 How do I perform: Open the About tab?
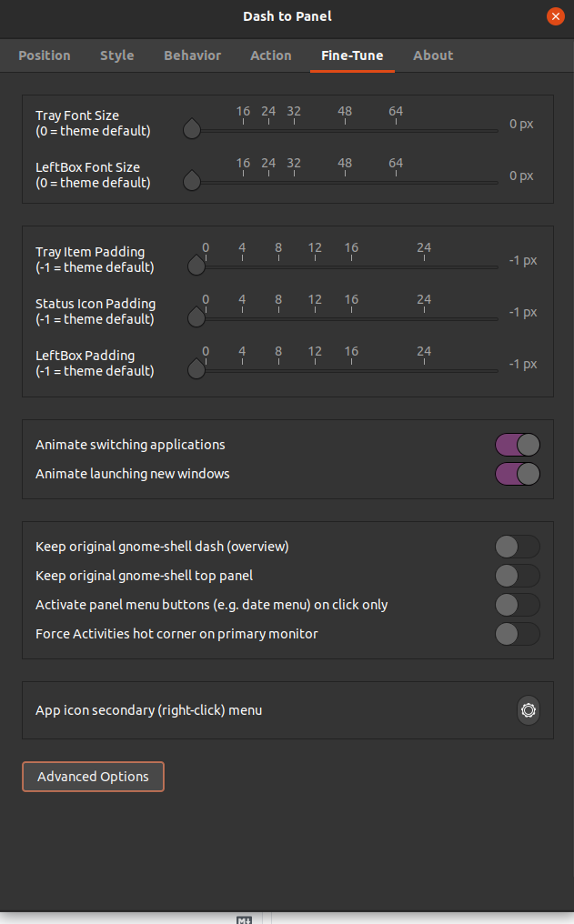(x=433, y=55)
